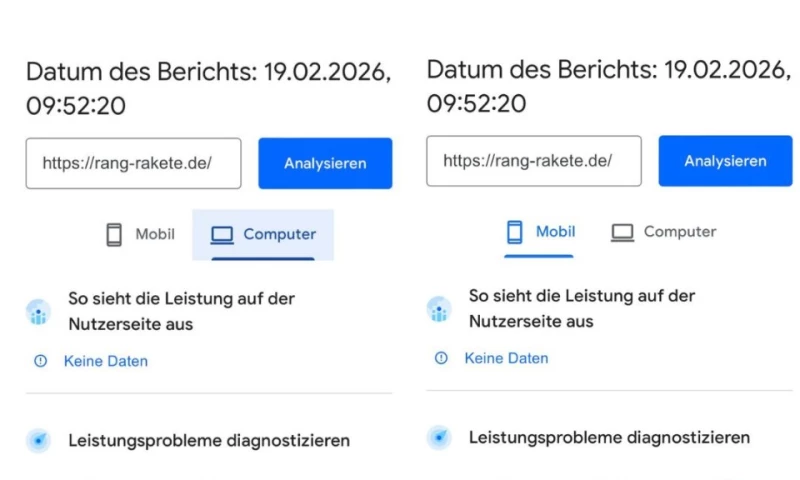
Task: Click the blue phone icon on the active Mobil tab
Action: (x=515, y=232)
